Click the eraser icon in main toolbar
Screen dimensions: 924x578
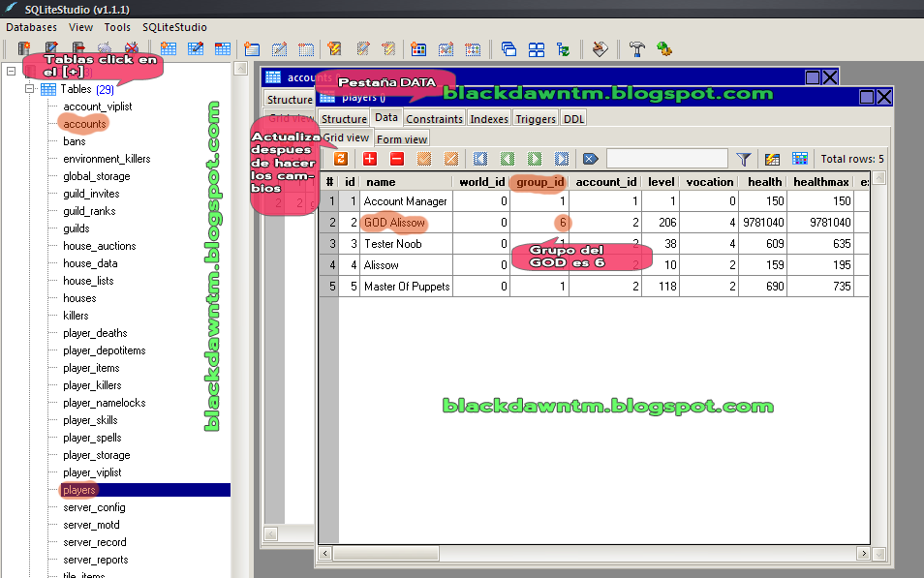coord(600,49)
